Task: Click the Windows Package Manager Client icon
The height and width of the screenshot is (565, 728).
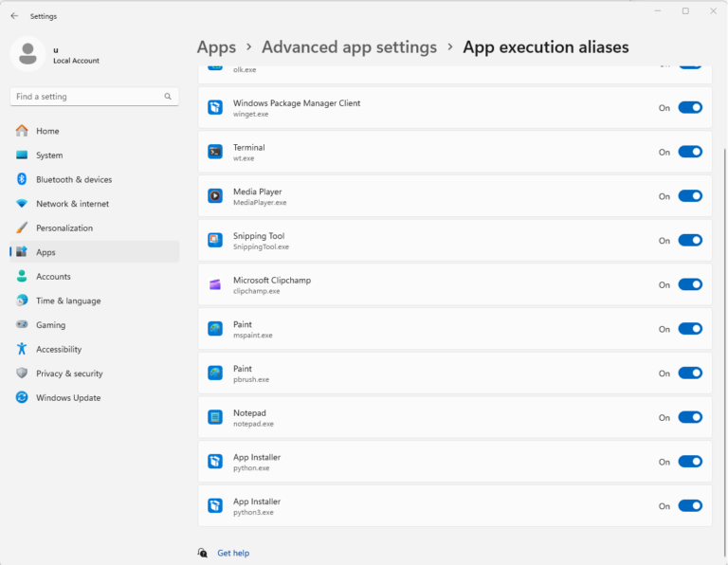Action: (215, 108)
